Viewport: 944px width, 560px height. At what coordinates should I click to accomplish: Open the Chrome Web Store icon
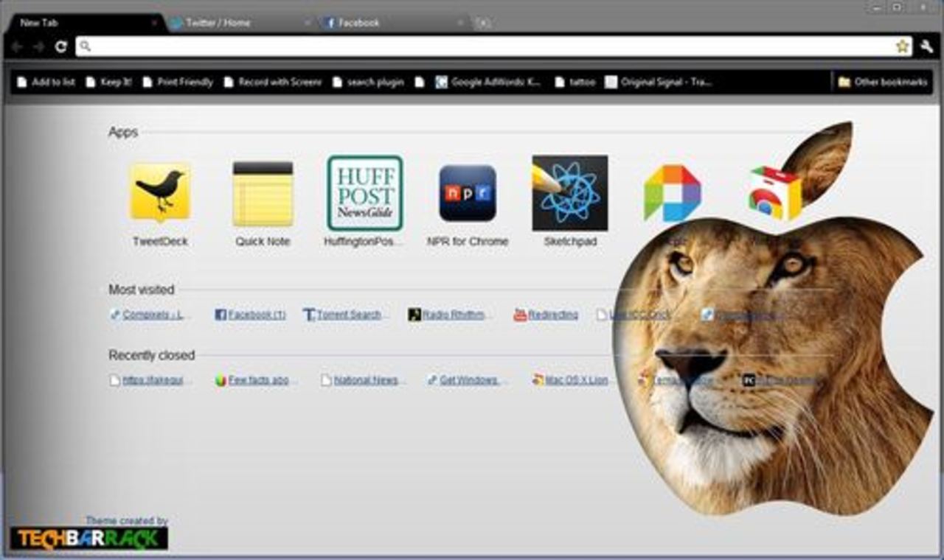[774, 193]
